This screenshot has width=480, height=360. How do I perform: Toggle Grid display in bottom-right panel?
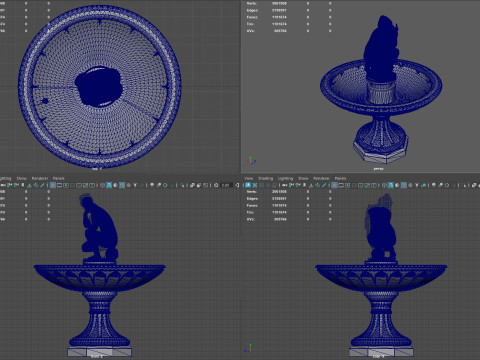click(334, 185)
